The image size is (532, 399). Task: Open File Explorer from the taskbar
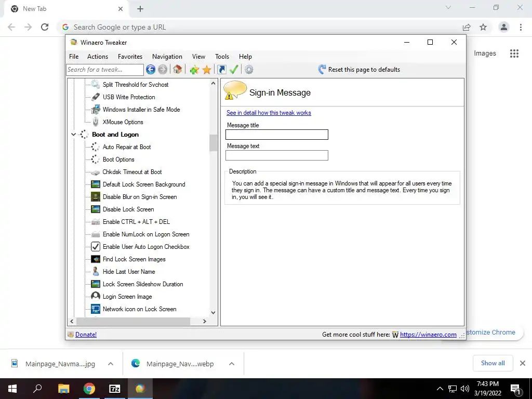coord(63,389)
